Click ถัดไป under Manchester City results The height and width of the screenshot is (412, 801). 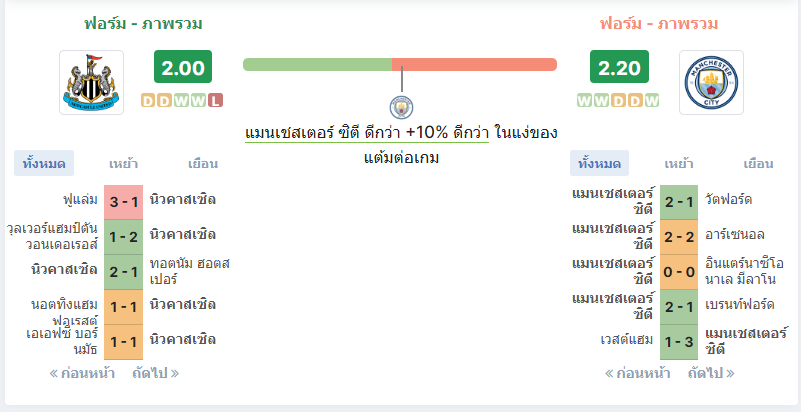tap(711, 373)
